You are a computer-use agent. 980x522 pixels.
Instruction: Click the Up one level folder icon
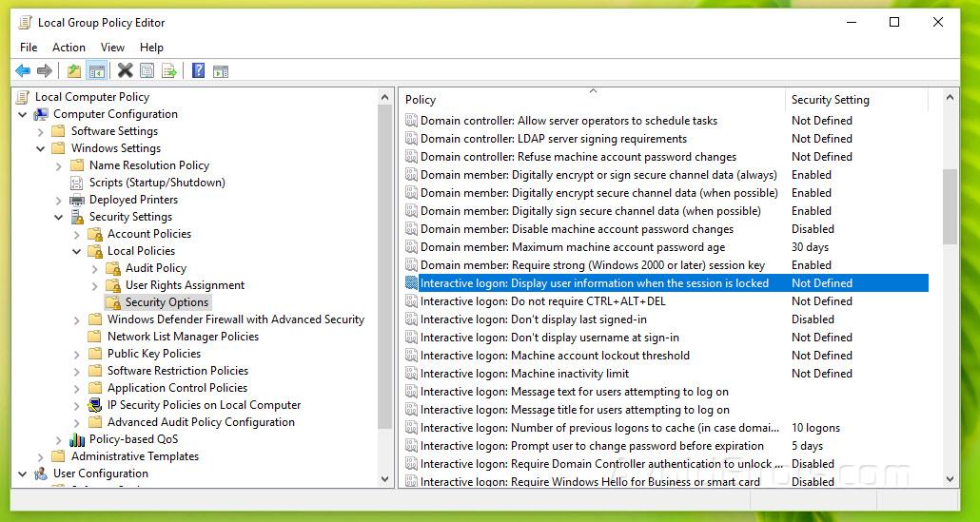pos(74,70)
